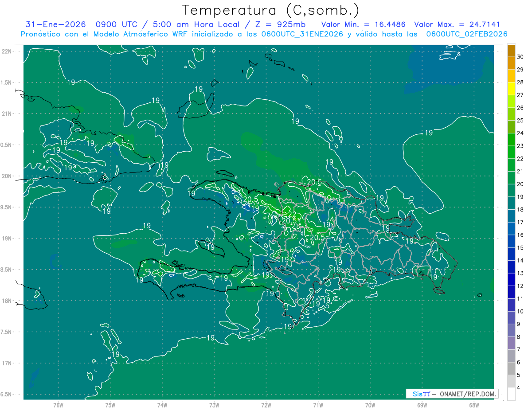This screenshot has height=411, width=532.
Task: Click the WRF model initialization subtitle line
Action: (x=264, y=34)
